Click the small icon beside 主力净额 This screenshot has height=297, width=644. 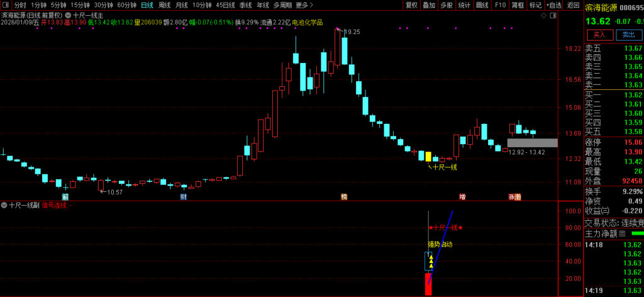[x=621, y=233]
